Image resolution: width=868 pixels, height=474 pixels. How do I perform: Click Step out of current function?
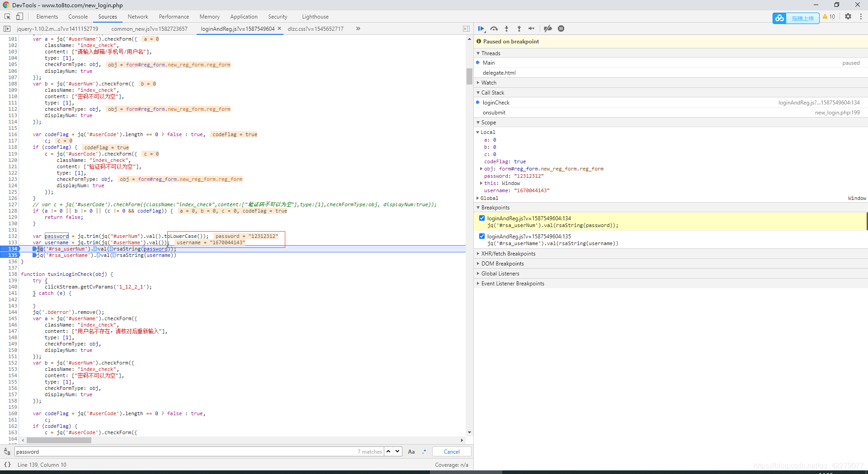[519, 28]
